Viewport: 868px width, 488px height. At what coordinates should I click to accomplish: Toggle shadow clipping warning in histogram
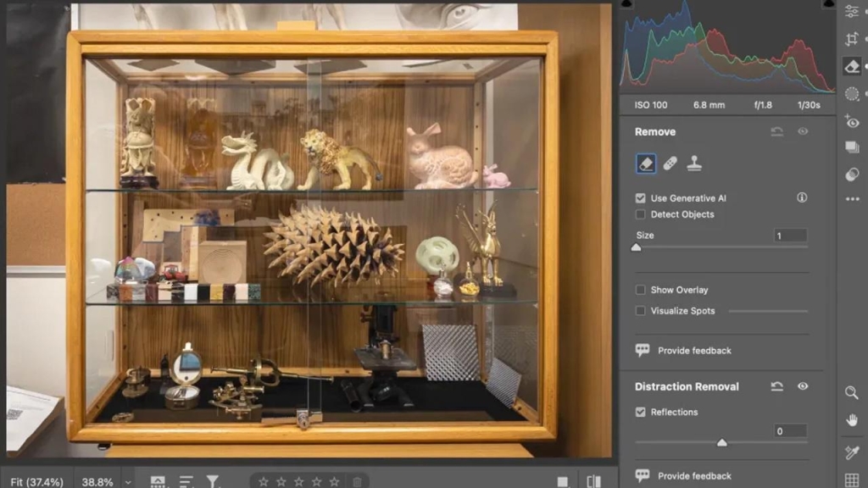coord(626,4)
